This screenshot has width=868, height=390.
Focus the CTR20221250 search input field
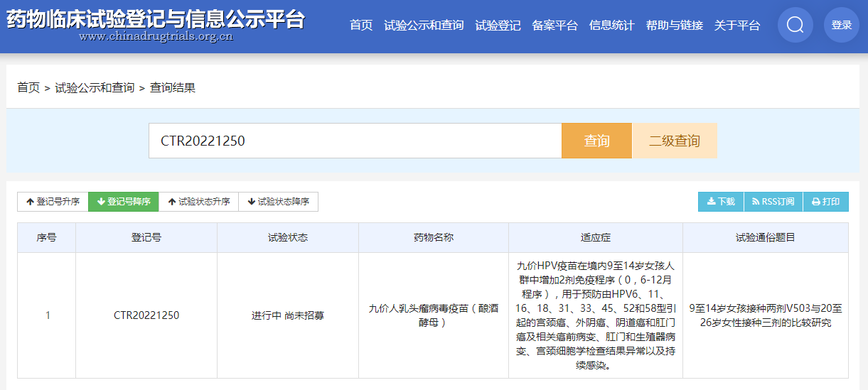pos(355,141)
